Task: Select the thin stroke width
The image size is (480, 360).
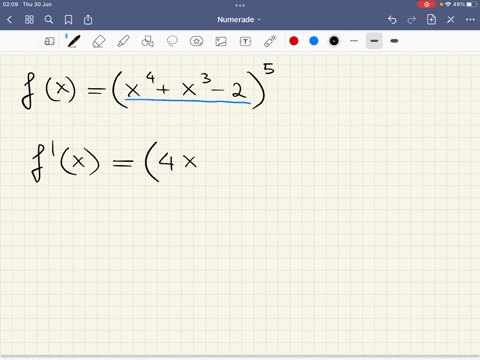Action: 354,41
